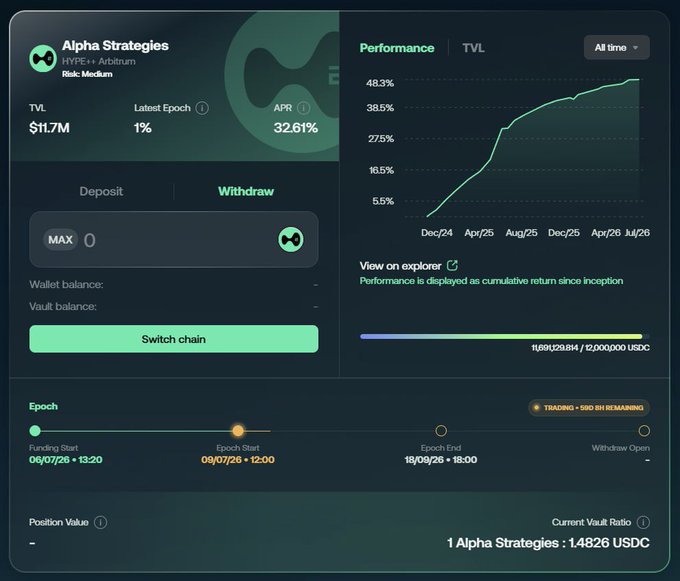This screenshot has width=680, height=581.
Task: Switch to the Deposit tab
Action: (101, 191)
